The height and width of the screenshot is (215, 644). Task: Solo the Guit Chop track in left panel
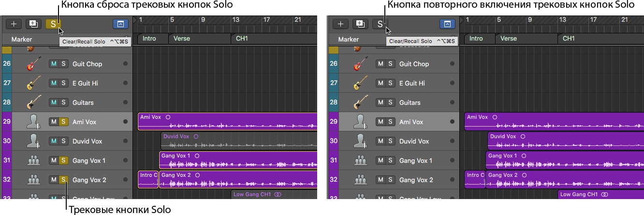63,64
